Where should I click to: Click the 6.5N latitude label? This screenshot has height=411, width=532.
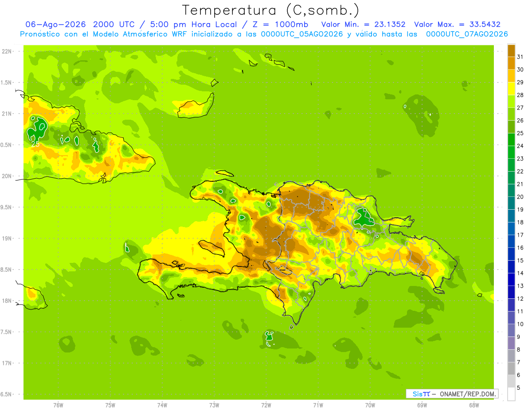[x=6, y=394]
